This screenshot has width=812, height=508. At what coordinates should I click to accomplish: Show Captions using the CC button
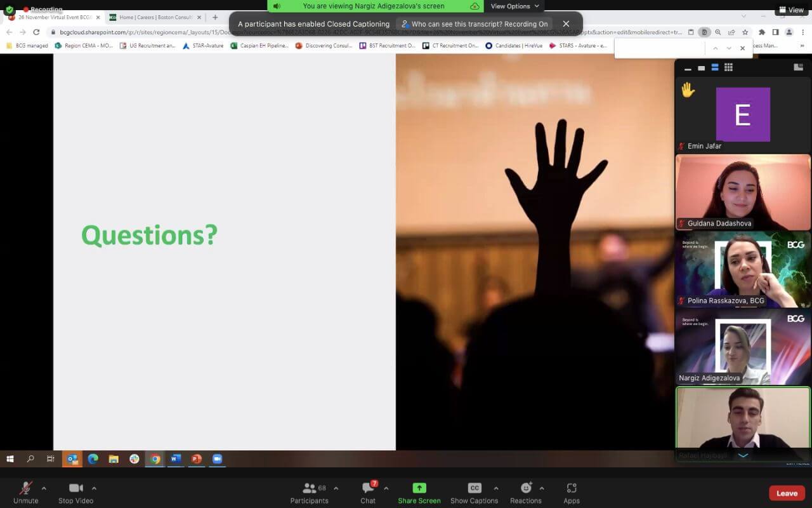474,488
